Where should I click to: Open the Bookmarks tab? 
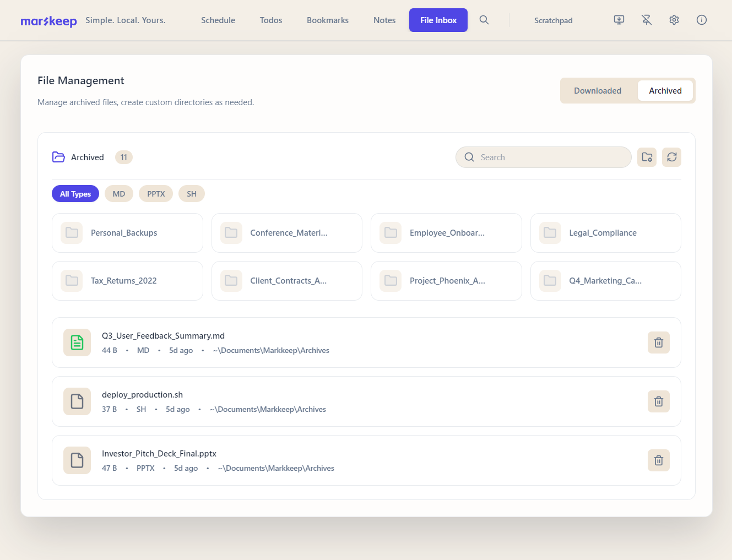click(328, 20)
